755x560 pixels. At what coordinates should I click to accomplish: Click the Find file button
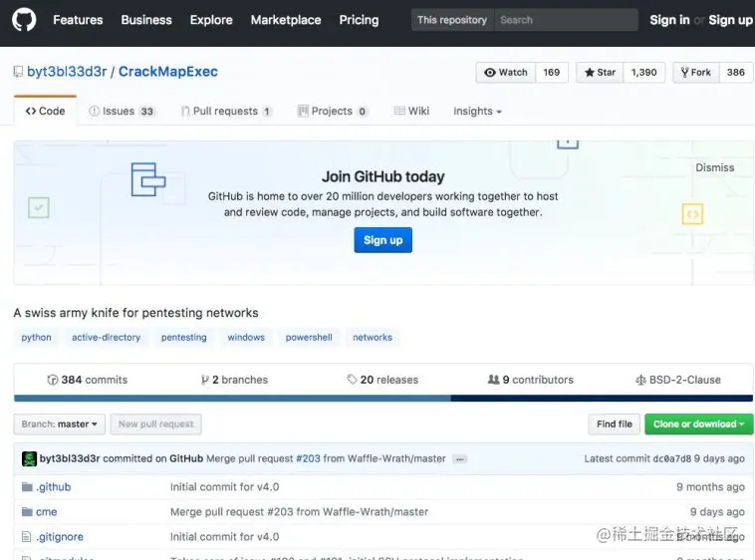click(x=614, y=424)
